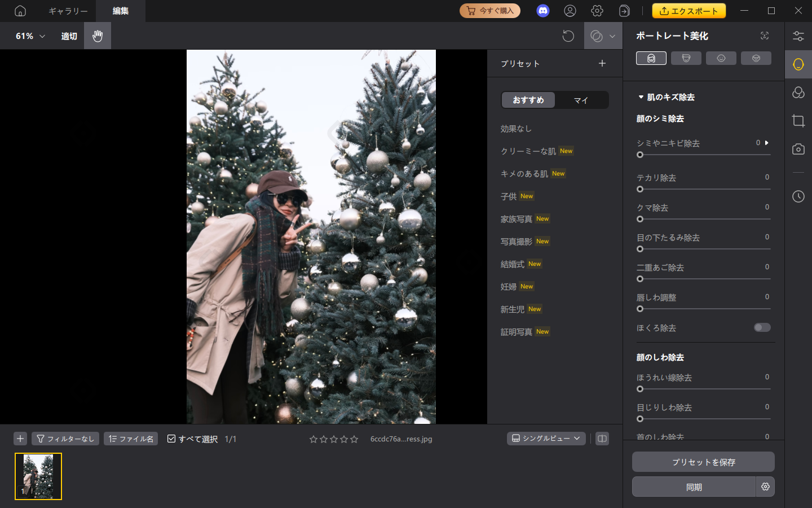Expand the シングルビュー view dropdown
The image size is (812, 508).
[546, 439]
